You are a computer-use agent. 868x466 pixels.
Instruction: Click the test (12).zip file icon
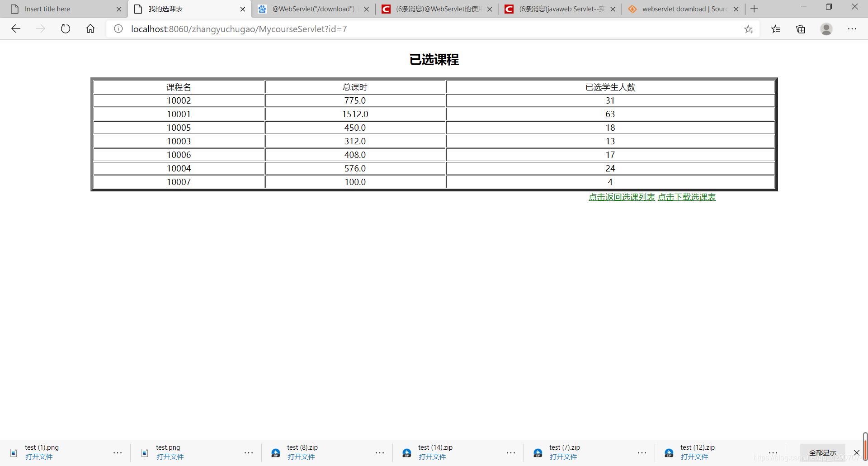(669, 453)
